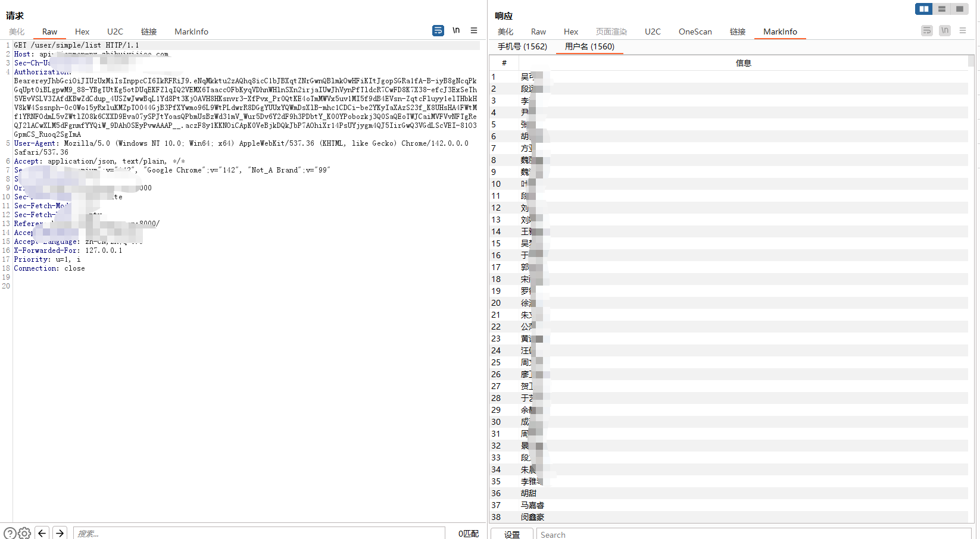The image size is (980, 539).
Task: Toggle the \n non-printable characters icon in request
Action: pos(456,30)
